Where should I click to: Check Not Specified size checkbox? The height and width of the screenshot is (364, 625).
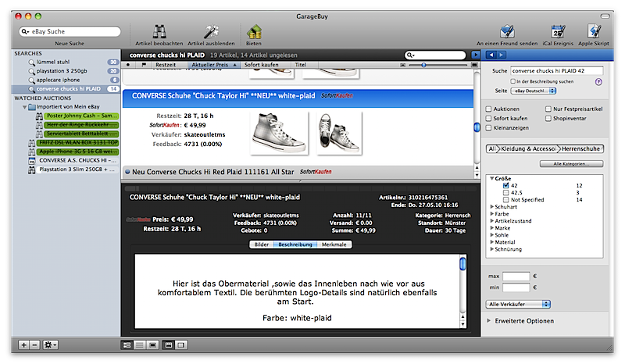click(x=505, y=200)
